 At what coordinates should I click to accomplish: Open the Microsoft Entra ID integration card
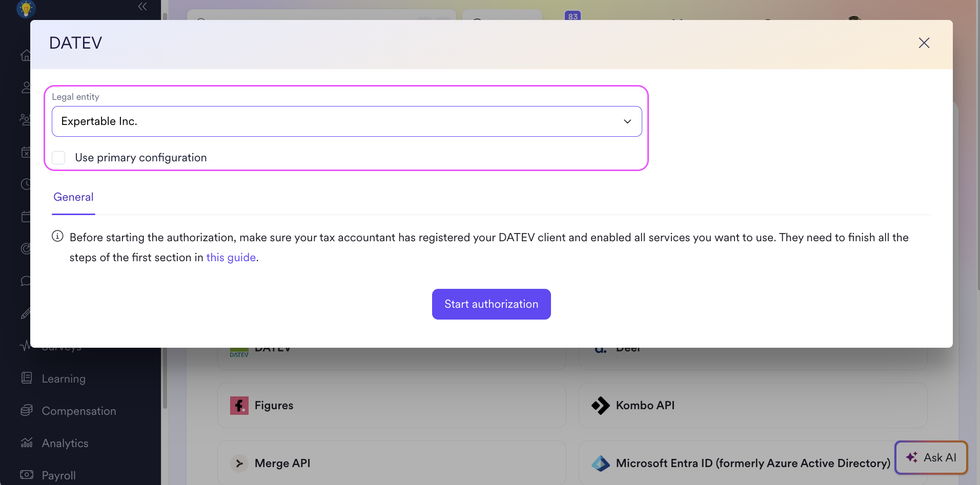click(x=753, y=463)
